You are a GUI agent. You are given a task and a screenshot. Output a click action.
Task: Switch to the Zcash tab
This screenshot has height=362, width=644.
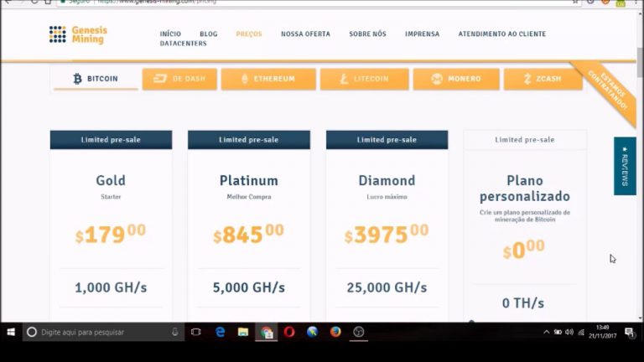coord(543,79)
